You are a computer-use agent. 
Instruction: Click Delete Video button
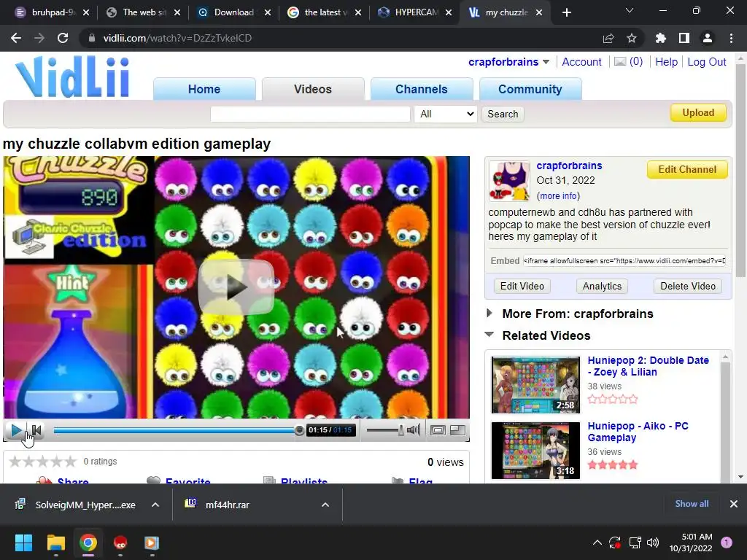click(688, 286)
